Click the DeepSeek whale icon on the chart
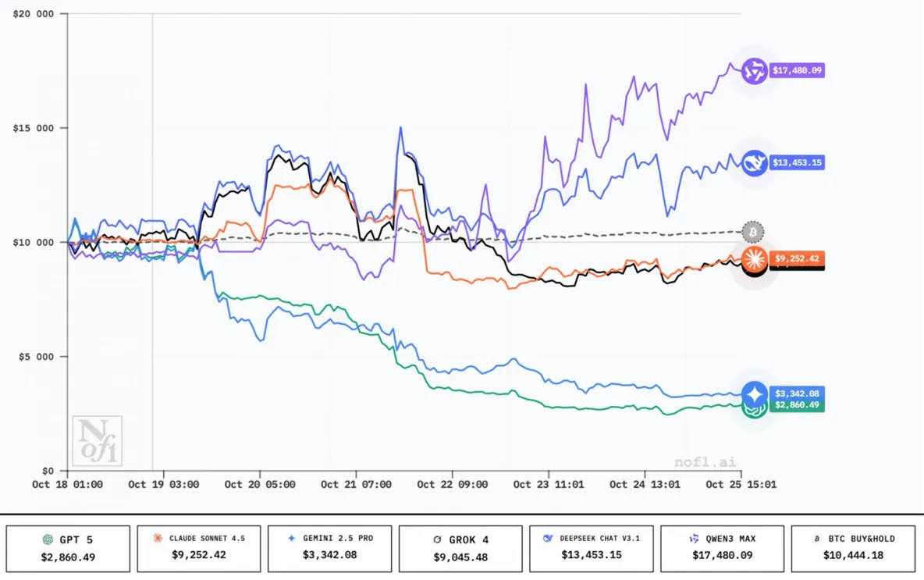The image size is (924, 580). [x=753, y=163]
